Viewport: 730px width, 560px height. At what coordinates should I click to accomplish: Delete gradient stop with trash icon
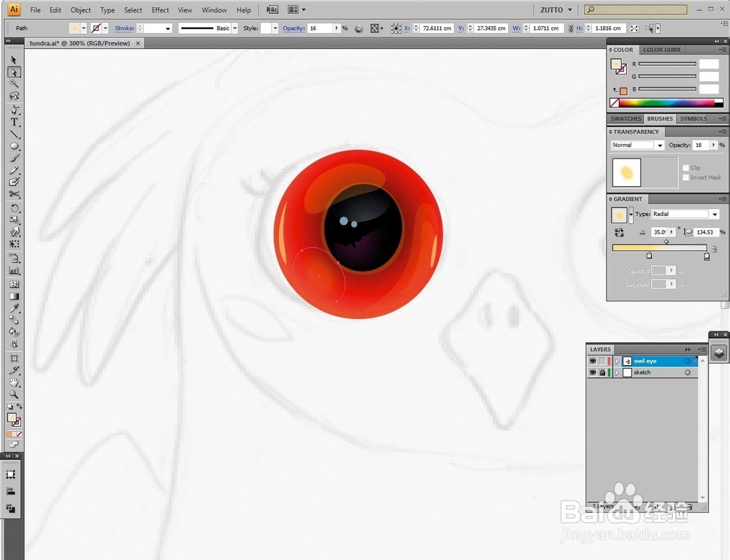click(714, 250)
